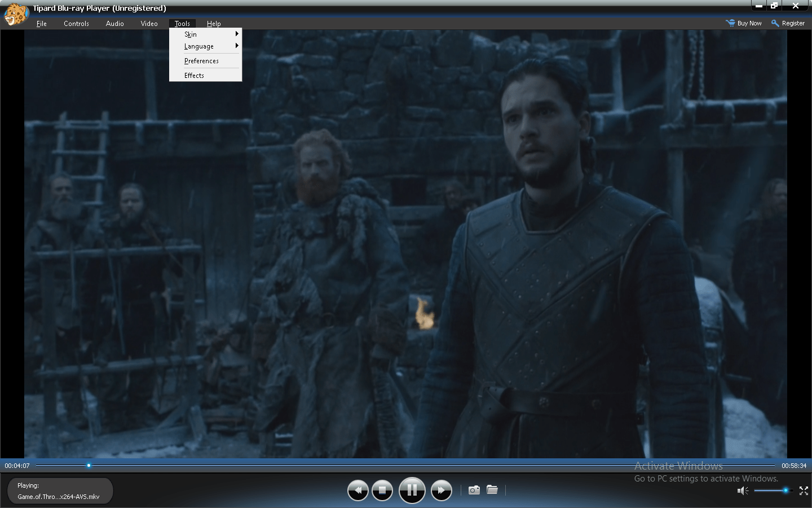
Task: Open the Video menu
Action: [149, 24]
